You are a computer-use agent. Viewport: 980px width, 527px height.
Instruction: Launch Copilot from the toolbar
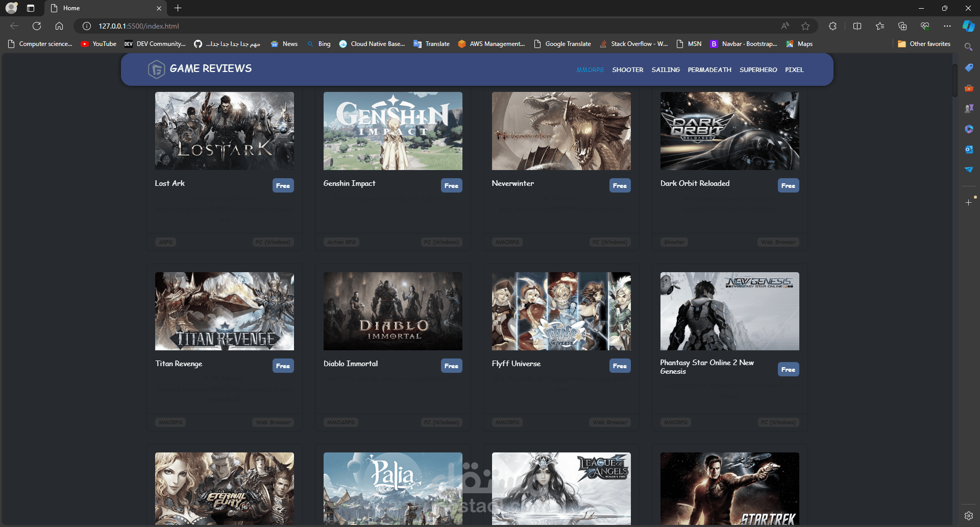[x=968, y=26]
